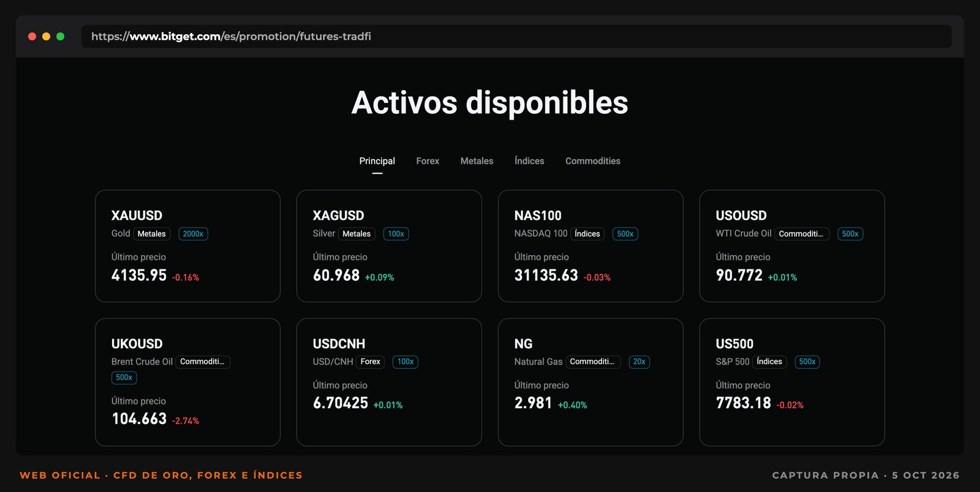This screenshot has height=492, width=980.
Task: Click the 500x leverage badge on US500
Action: click(x=807, y=362)
